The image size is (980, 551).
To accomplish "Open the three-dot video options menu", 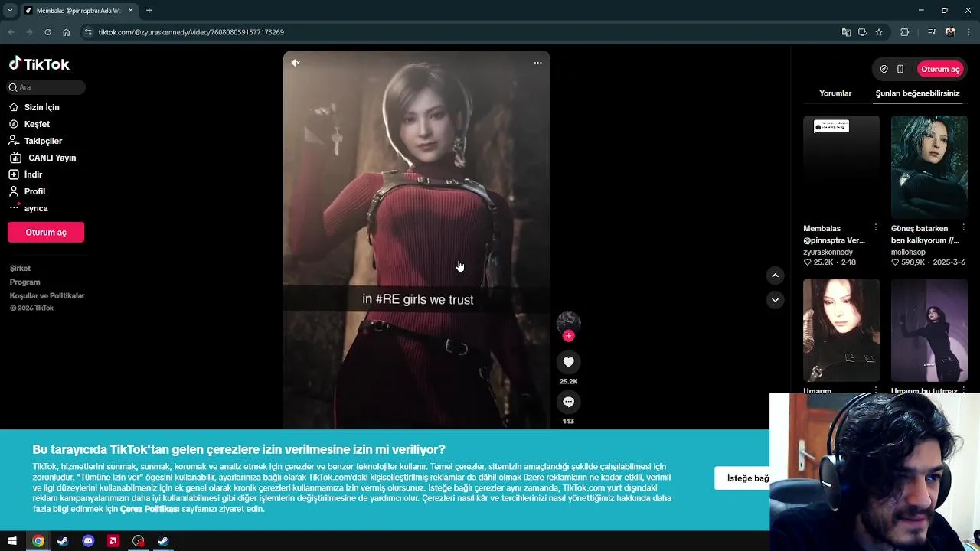I will (537, 63).
